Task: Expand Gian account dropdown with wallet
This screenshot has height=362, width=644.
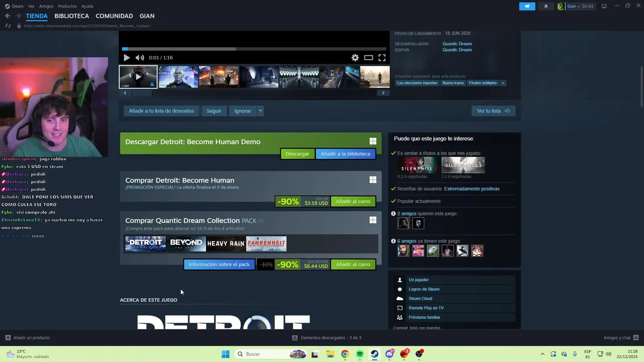Action: [580, 6]
